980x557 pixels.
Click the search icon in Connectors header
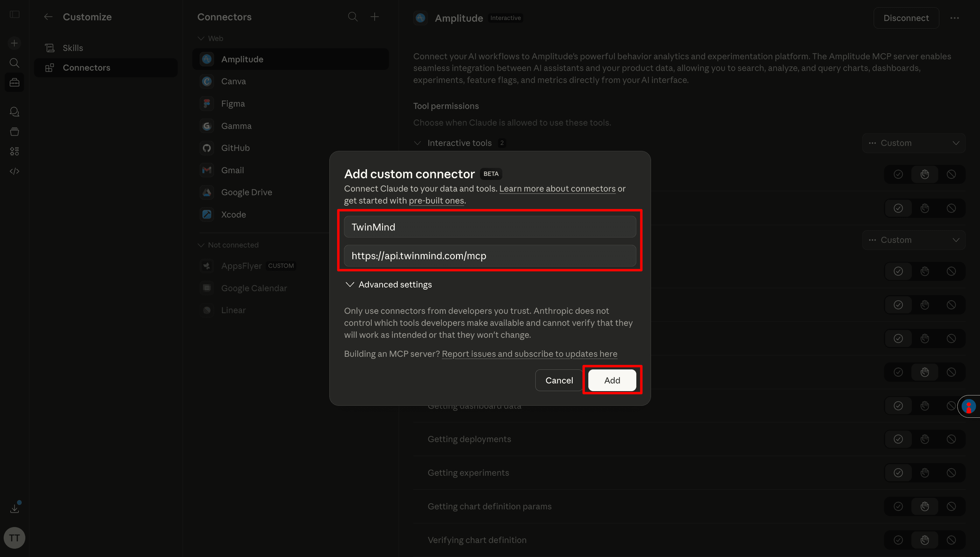[x=352, y=17]
